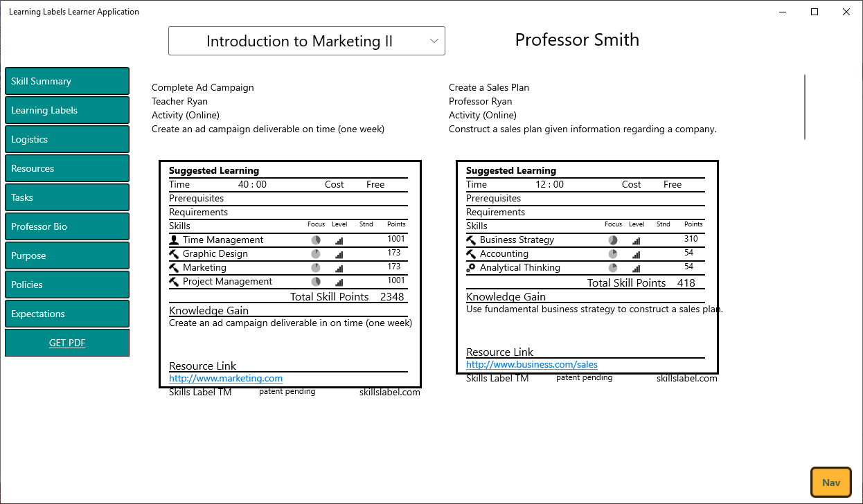Click skillslabel.com under the ad campaign label
Viewport: 863px width, 504px height.
pos(390,393)
